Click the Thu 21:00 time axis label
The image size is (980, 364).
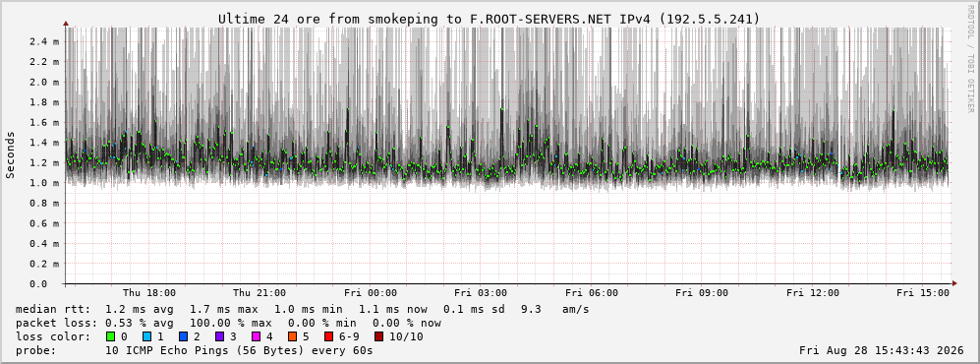pos(259,293)
